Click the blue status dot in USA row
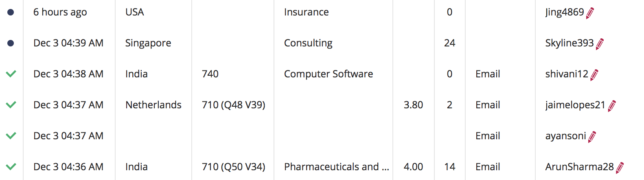The image size is (644, 180). point(11,12)
